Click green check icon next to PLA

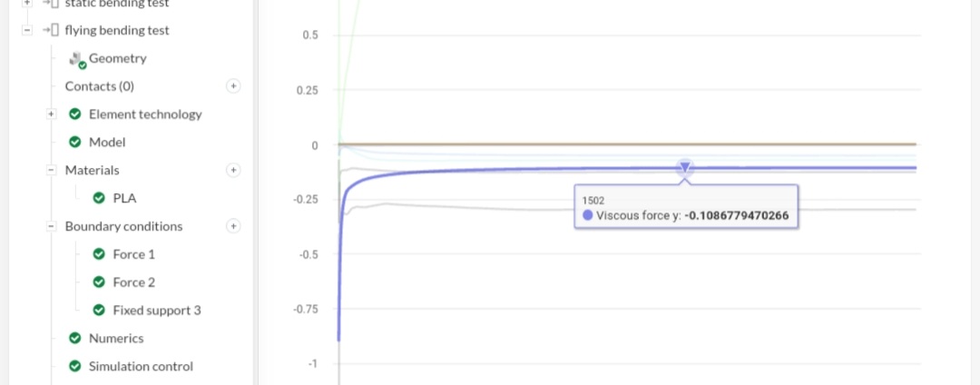99,198
